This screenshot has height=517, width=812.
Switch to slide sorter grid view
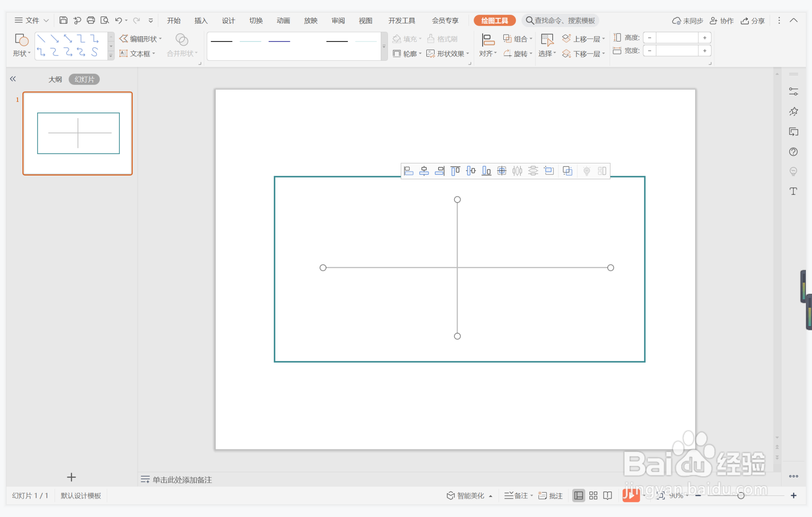tap(593, 495)
